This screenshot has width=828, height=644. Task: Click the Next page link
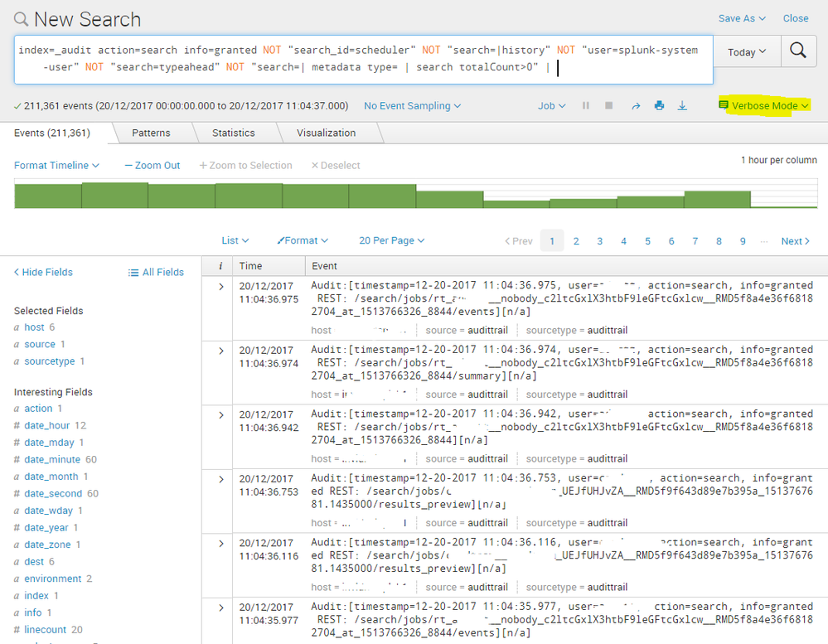tap(795, 241)
